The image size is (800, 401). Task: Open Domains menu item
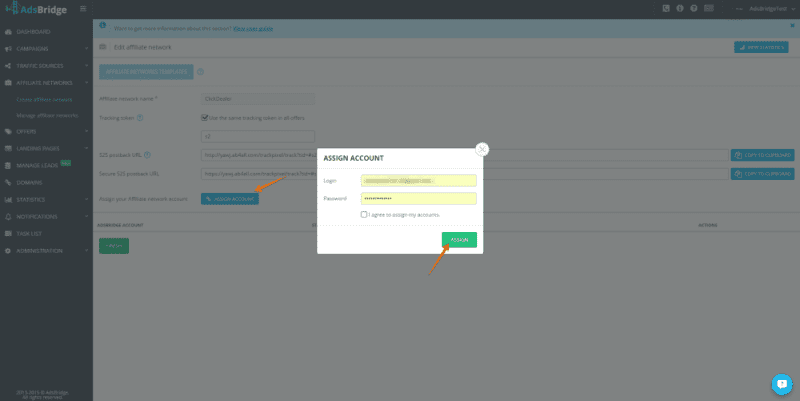(x=29, y=183)
